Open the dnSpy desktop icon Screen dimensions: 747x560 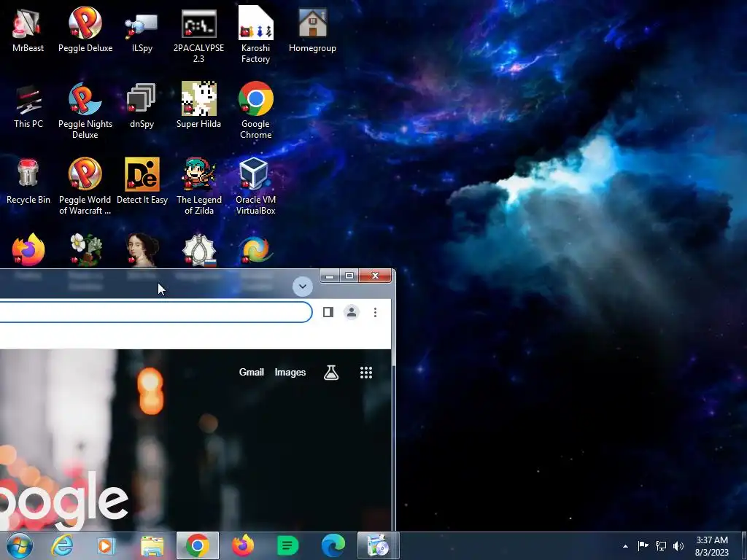[142, 105]
